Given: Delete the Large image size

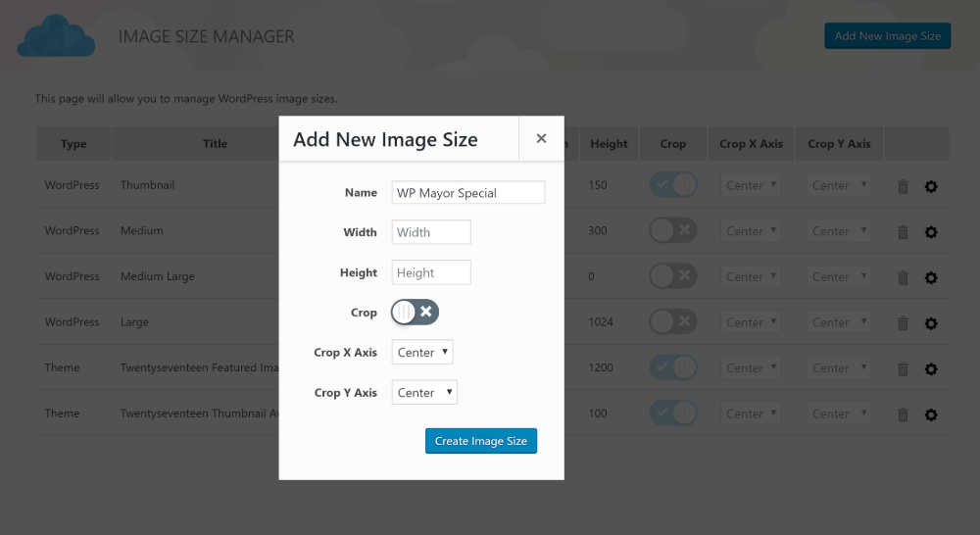Looking at the screenshot, I should tap(903, 323).
